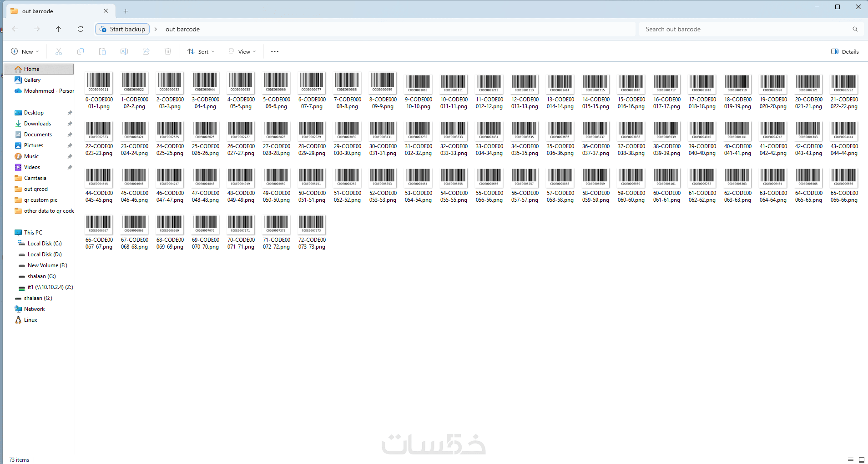
Task: Switch to details list view icon
Action: 851,460
